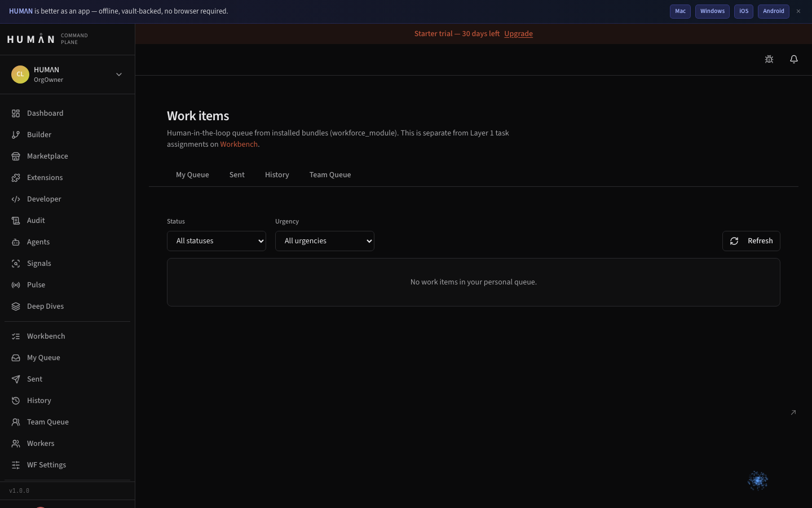Click the My Queue inbox icon in sidebar
812x508 pixels.
[16, 358]
